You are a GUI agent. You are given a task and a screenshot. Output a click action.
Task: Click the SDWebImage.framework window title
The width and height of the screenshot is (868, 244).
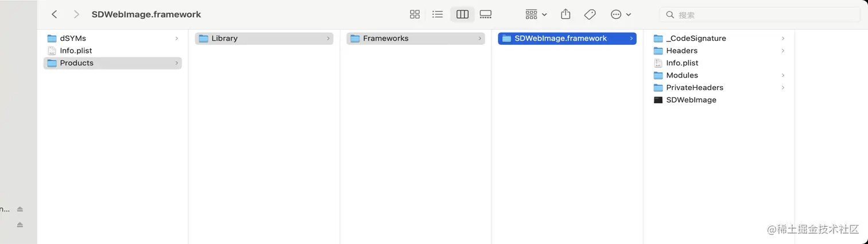146,14
